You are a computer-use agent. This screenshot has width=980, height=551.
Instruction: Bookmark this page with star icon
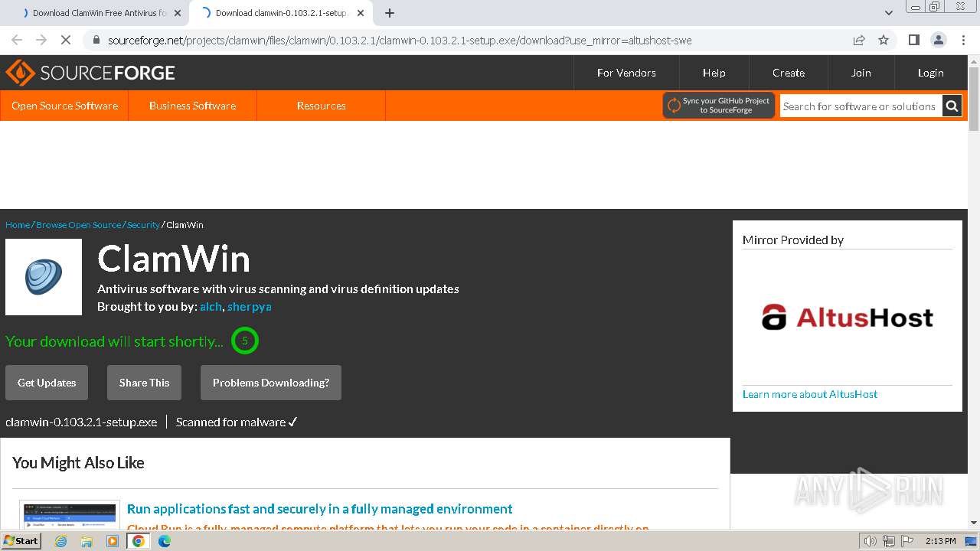884,40
